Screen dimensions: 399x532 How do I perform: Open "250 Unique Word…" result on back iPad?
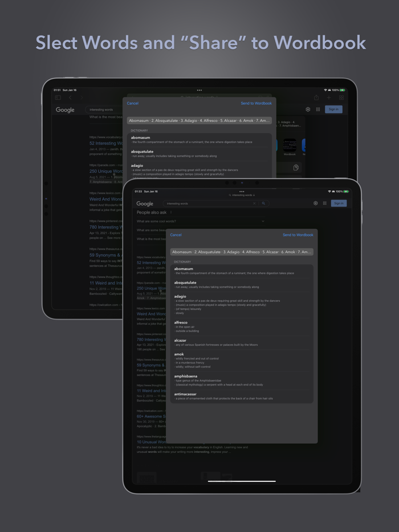coord(105,171)
